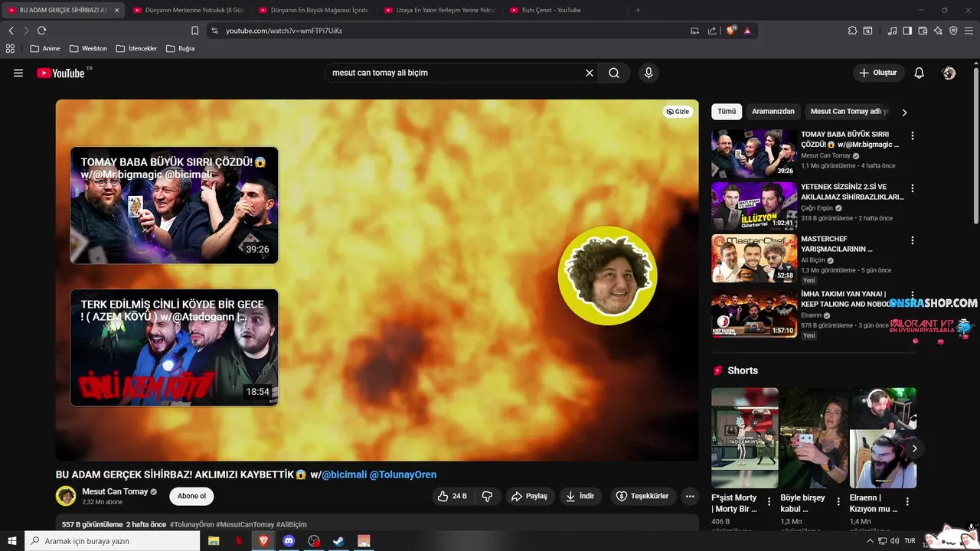Image resolution: width=980 pixels, height=551 pixels.
Task: Click the address bar URL
Action: (x=284, y=31)
